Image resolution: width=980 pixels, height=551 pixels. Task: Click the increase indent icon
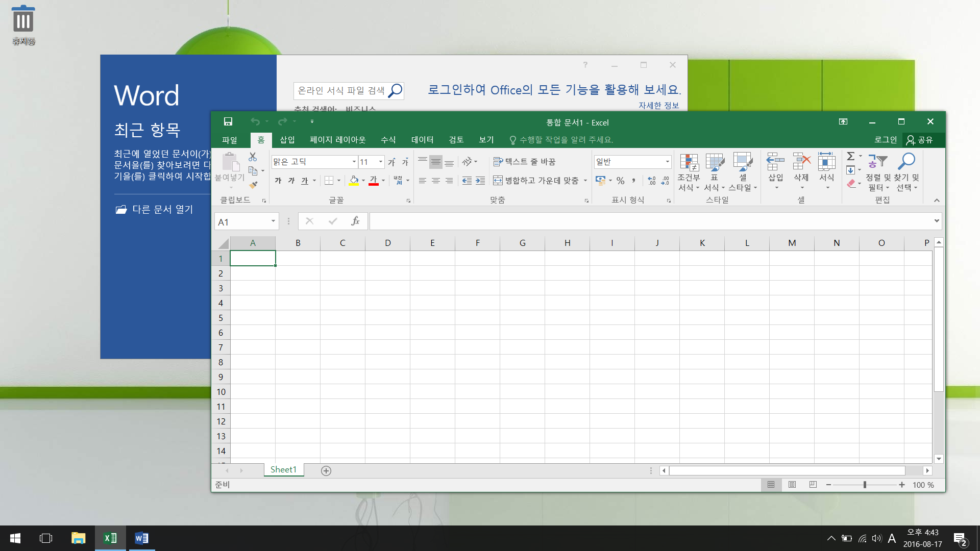coord(480,181)
